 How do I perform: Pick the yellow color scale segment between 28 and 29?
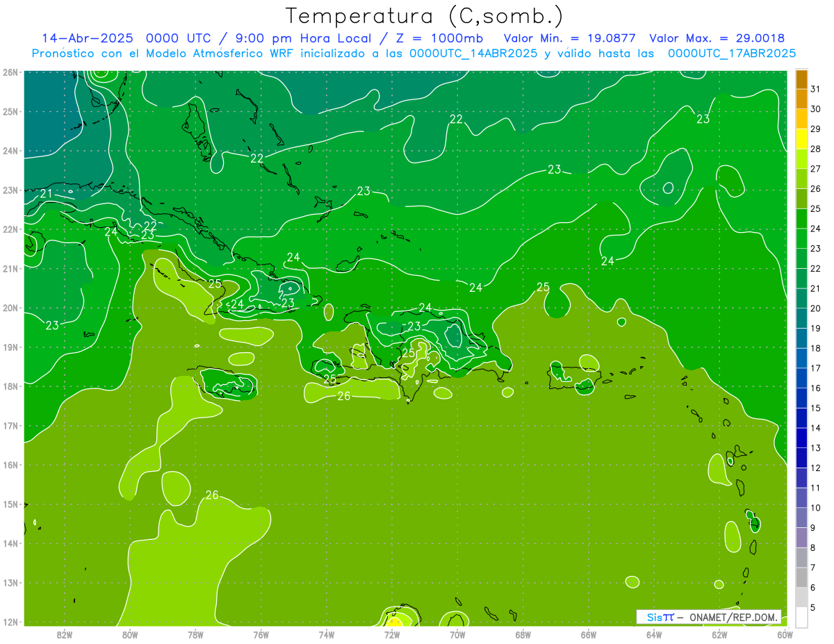801,138
